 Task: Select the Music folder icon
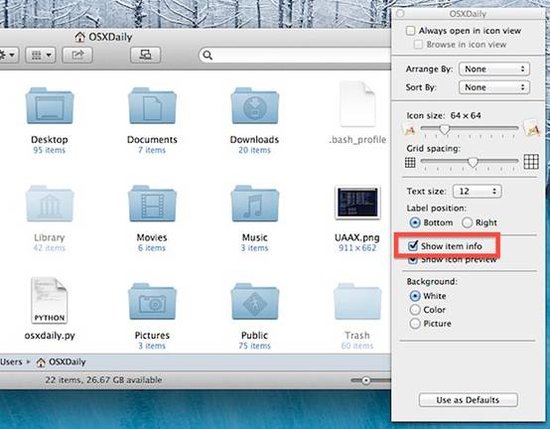[x=255, y=204]
